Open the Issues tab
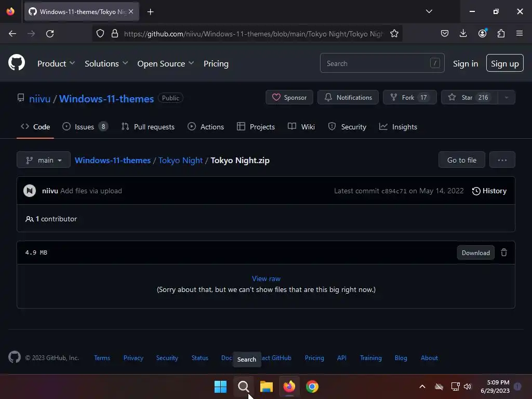Screen dimensions: 532x399 pos(85,127)
